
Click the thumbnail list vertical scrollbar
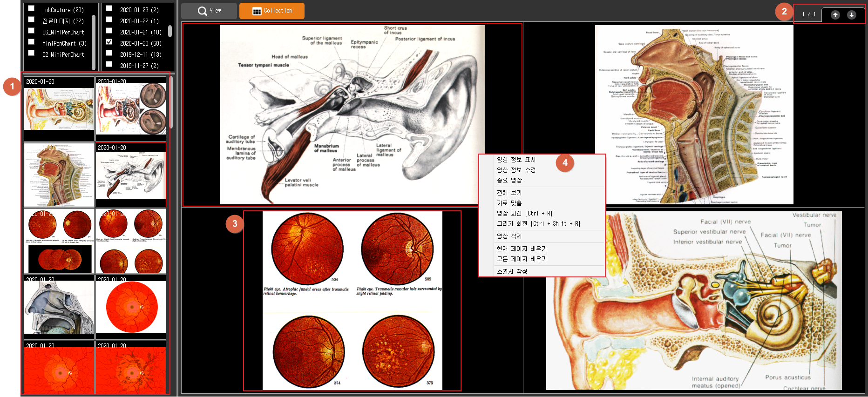(x=171, y=102)
